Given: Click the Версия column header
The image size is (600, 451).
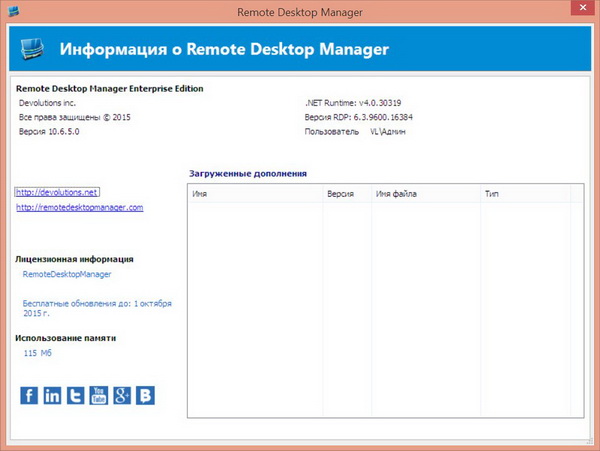Looking at the screenshot, I should pyautogui.click(x=340, y=193).
